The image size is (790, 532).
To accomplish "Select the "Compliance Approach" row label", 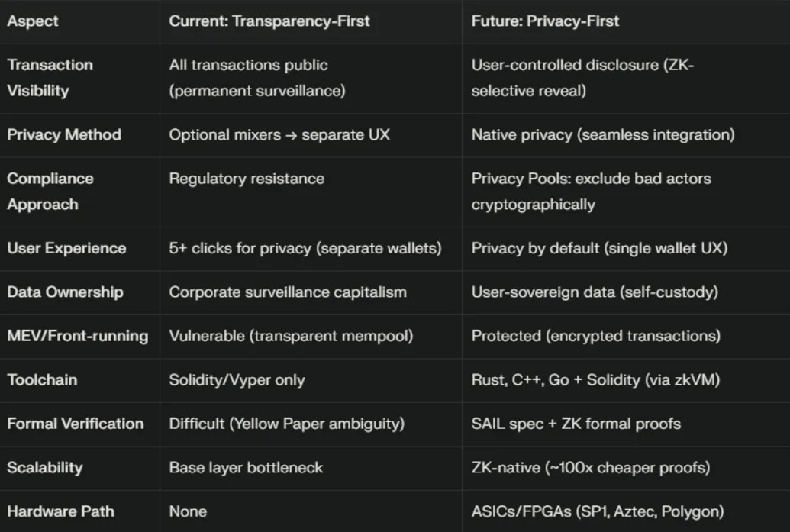I will point(50,192).
